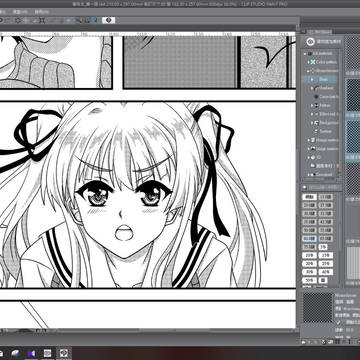Click the material tree vertical scrollbar

tap(341, 113)
